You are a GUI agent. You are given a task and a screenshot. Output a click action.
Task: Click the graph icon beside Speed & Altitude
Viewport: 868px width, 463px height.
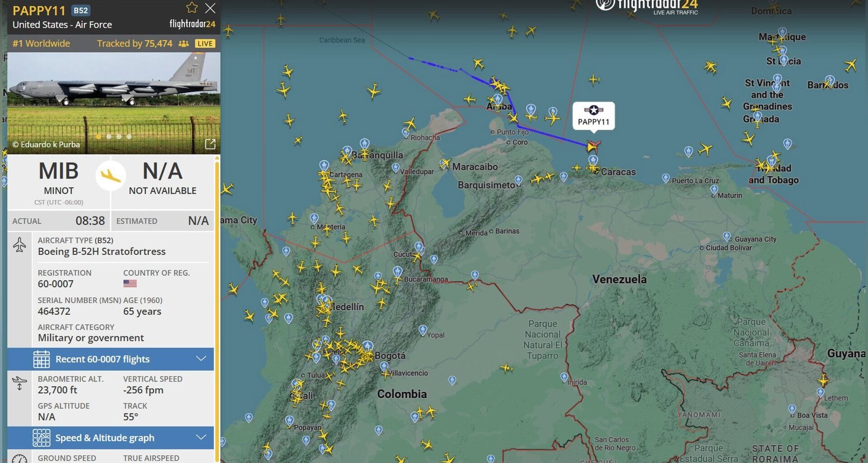[42, 438]
